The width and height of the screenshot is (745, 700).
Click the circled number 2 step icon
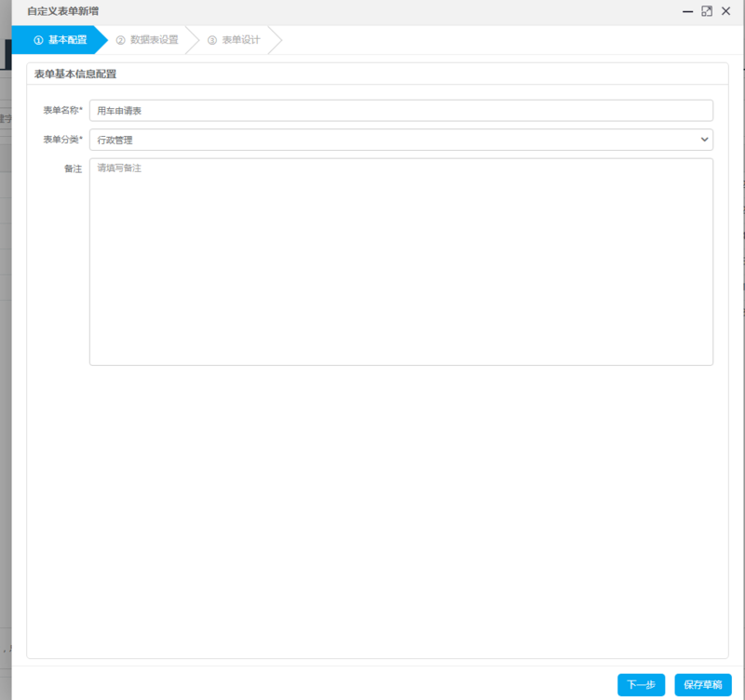click(x=120, y=40)
